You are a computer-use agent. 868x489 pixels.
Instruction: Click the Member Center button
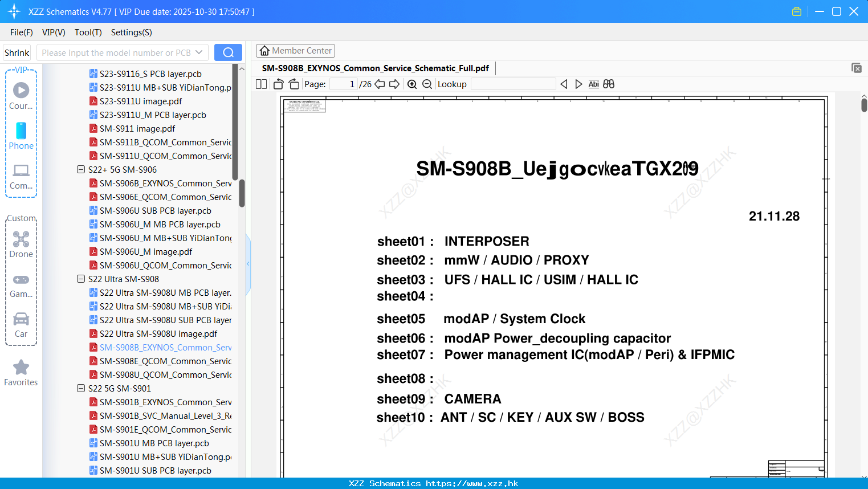coord(295,51)
